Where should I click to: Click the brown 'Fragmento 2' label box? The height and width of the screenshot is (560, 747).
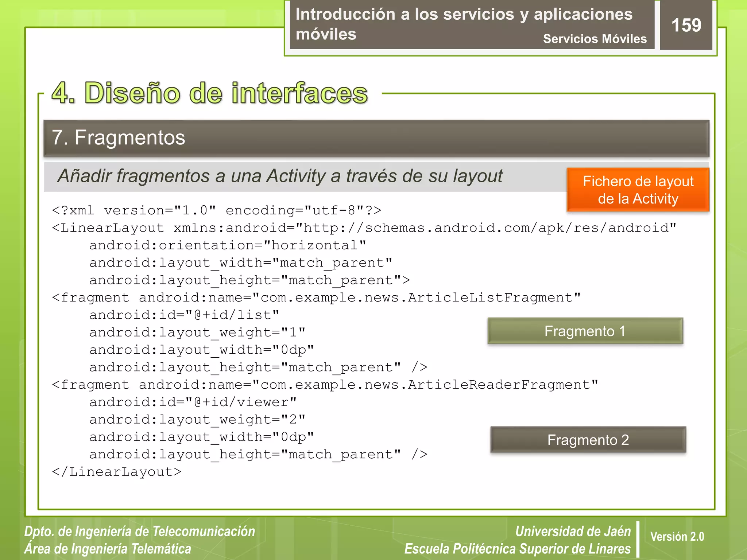(588, 439)
